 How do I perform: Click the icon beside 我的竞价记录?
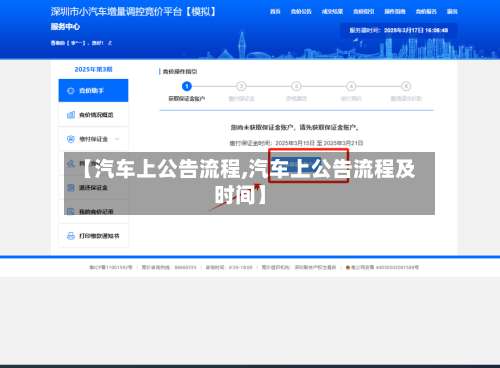[71, 211]
